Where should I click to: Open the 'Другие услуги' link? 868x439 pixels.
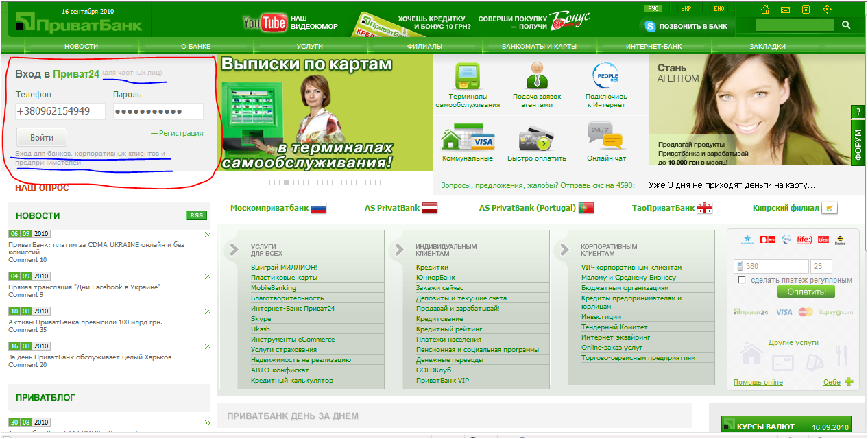click(794, 342)
